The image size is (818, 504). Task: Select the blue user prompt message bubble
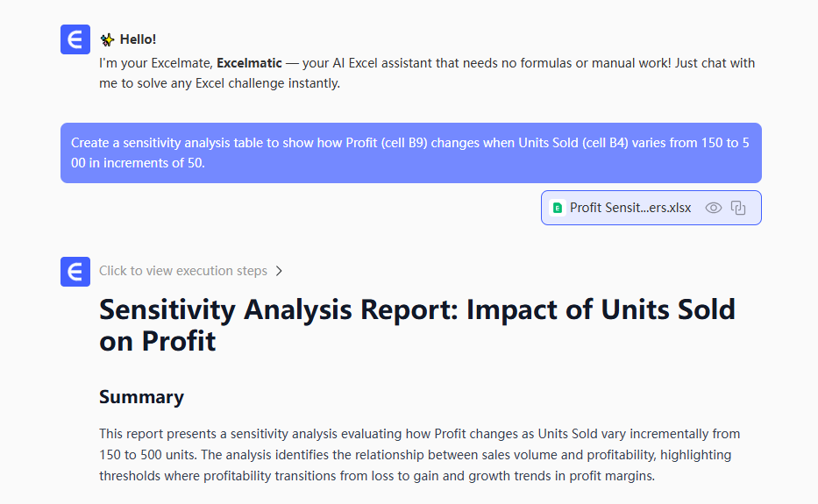click(x=410, y=153)
